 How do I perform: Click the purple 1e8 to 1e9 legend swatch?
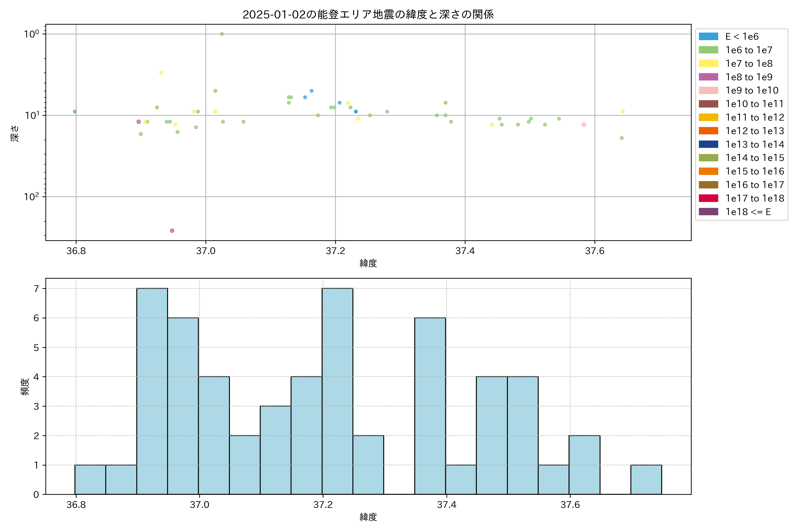(x=708, y=77)
